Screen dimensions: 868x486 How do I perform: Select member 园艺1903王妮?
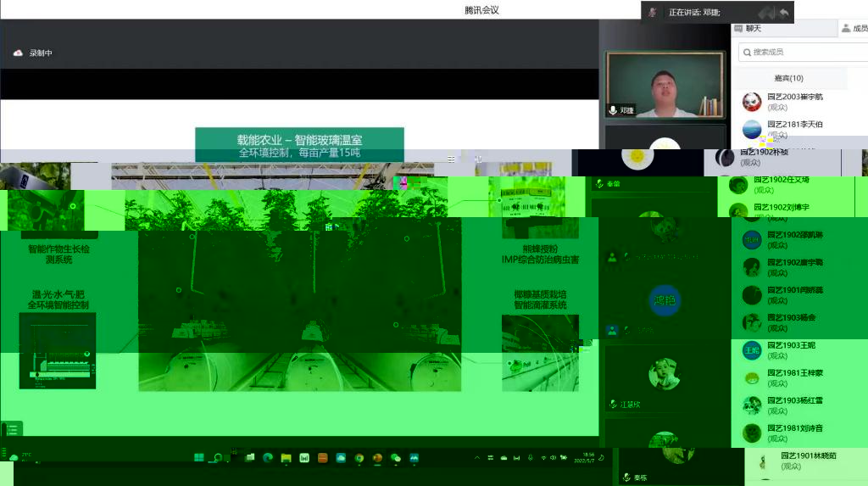point(799,350)
